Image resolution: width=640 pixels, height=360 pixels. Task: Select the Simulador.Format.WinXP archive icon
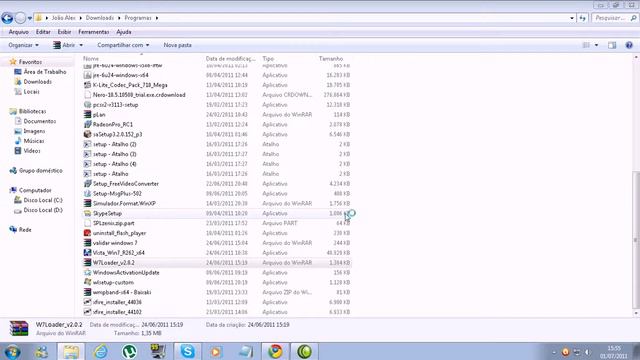(87, 203)
